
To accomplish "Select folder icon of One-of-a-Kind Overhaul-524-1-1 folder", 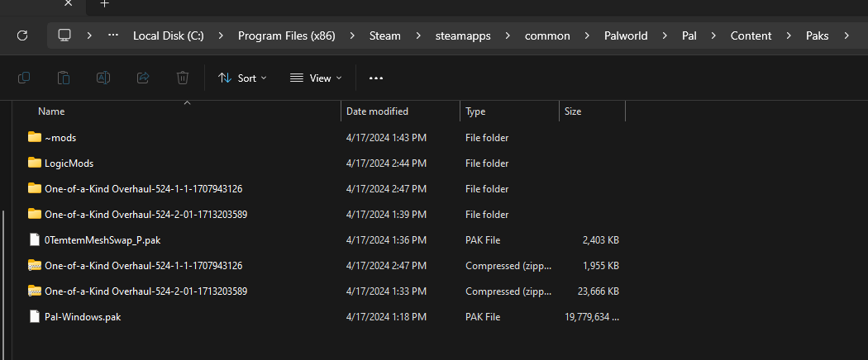I will (x=35, y=188).
